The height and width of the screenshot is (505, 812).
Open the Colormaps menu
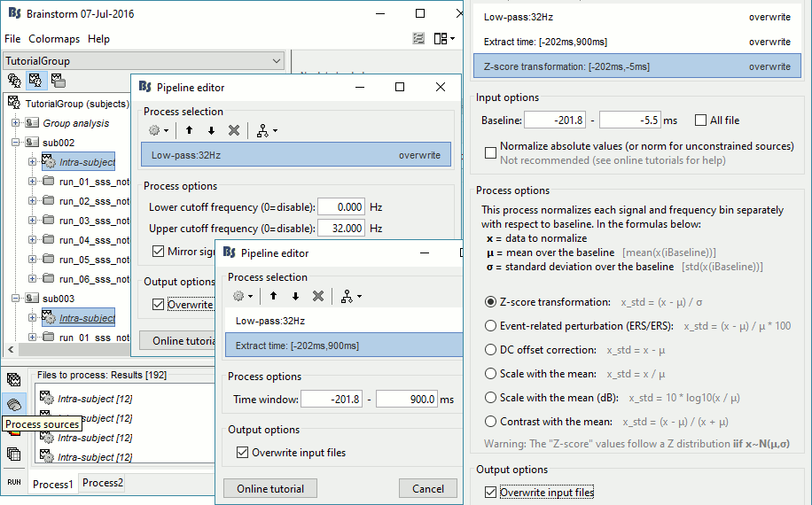(54, 39)
